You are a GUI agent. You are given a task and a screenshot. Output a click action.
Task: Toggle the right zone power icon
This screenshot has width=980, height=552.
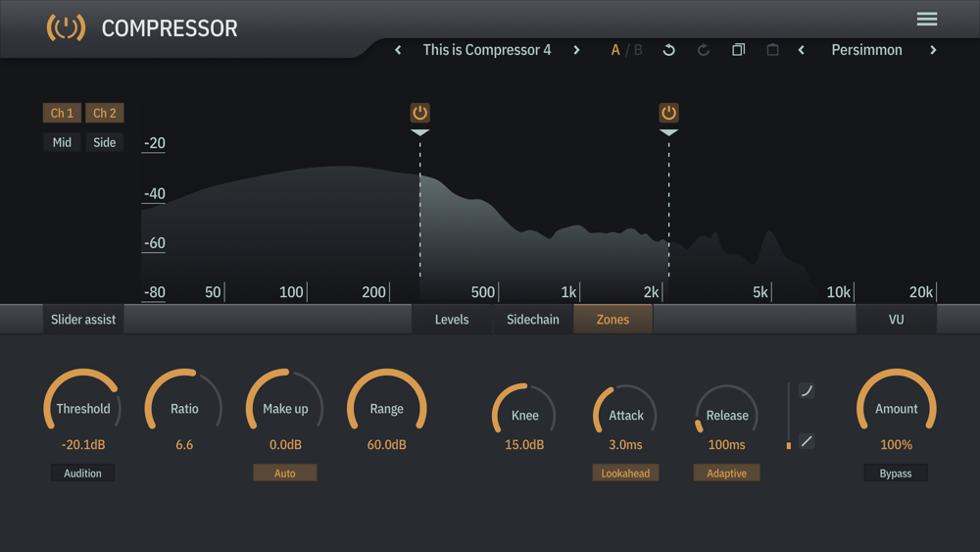(668, 113)
